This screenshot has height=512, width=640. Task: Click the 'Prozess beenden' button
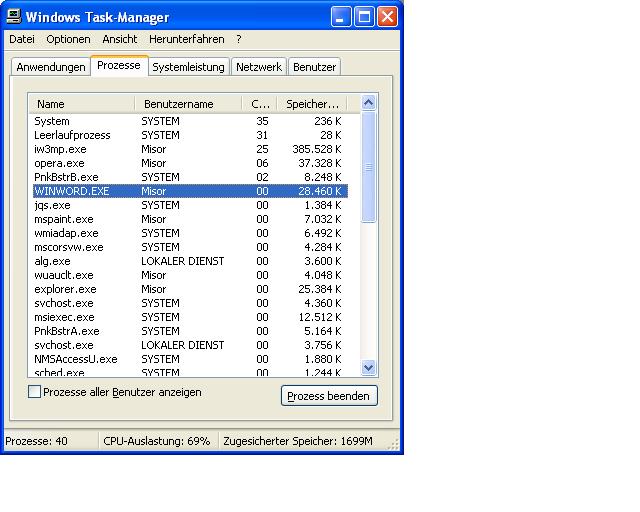coord(329,396)
